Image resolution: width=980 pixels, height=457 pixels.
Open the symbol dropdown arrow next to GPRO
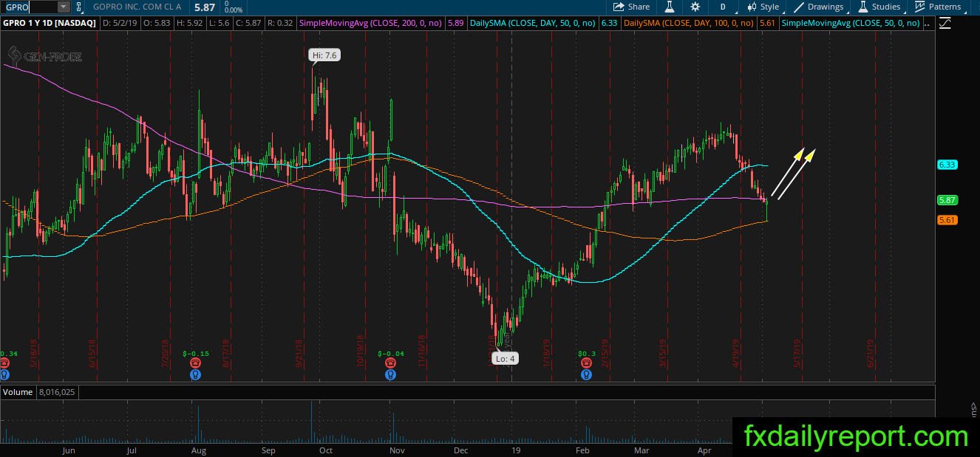[x=63, y=7]
